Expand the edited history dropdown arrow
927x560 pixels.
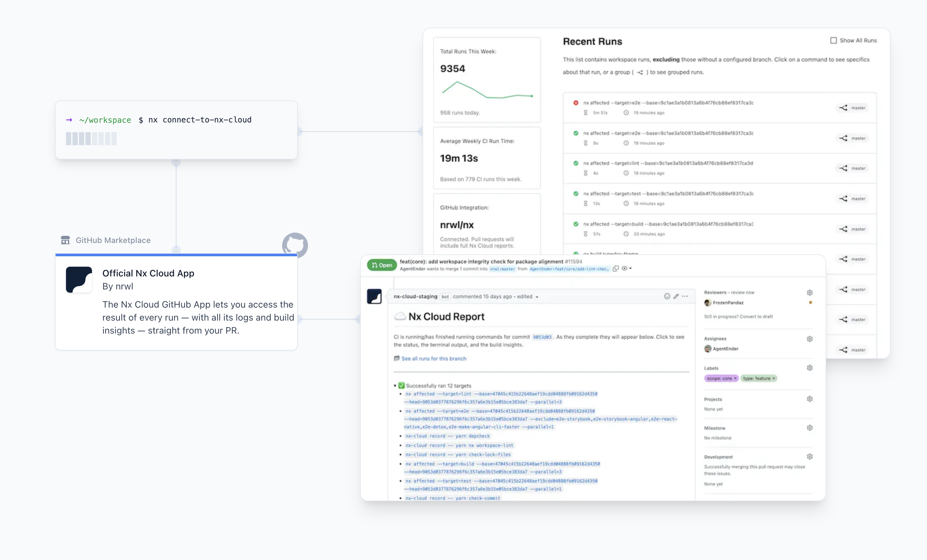[x=537, y=297]
